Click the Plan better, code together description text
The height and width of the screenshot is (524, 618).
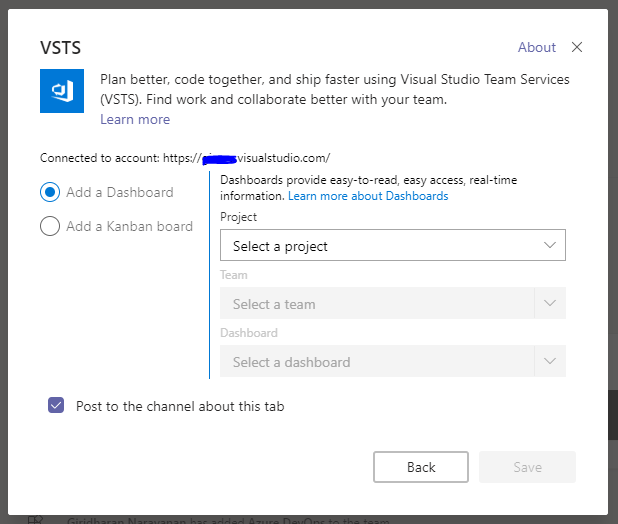pos(335,89)
